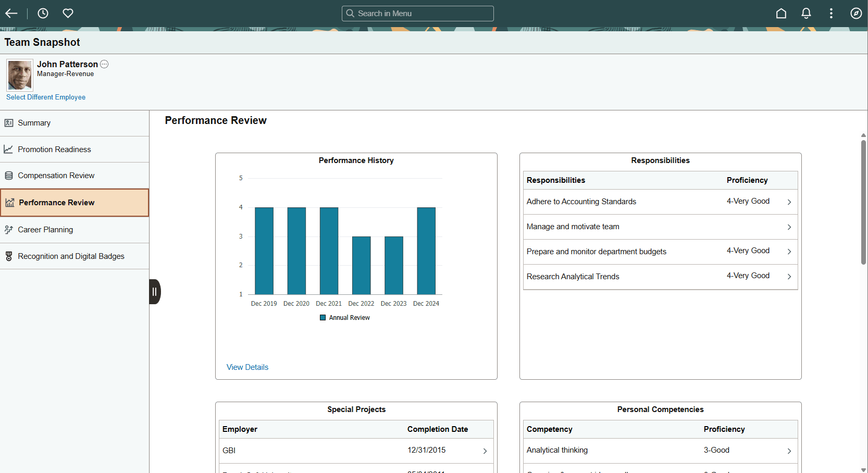
Task: Click John Patterson's profile photo
Action: tap(20, 75)
